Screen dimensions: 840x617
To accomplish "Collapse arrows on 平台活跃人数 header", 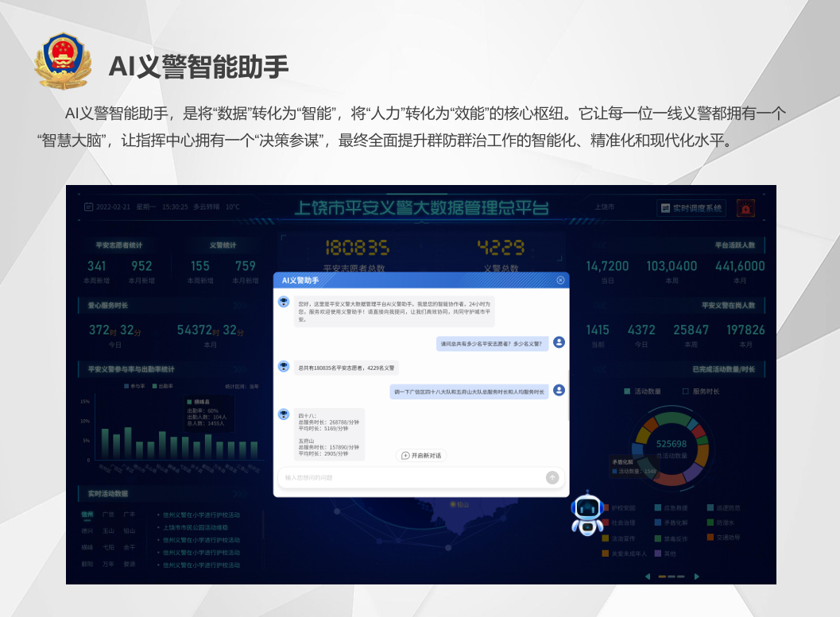I will [x=599, y=245].
